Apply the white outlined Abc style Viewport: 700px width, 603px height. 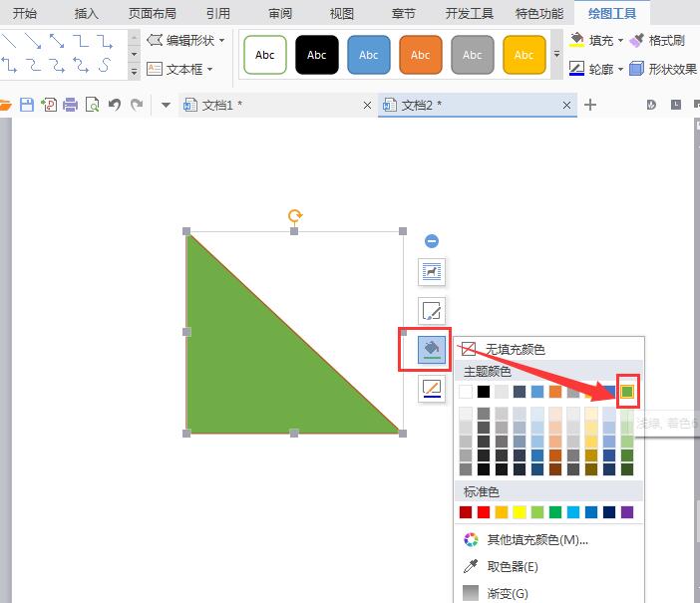[x=265, y=55]
